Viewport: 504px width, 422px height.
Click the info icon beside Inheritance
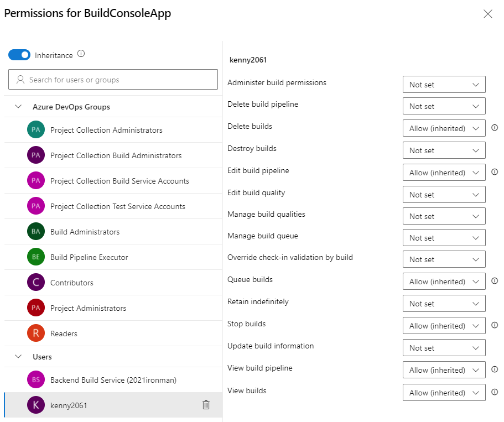pos(81,54)
